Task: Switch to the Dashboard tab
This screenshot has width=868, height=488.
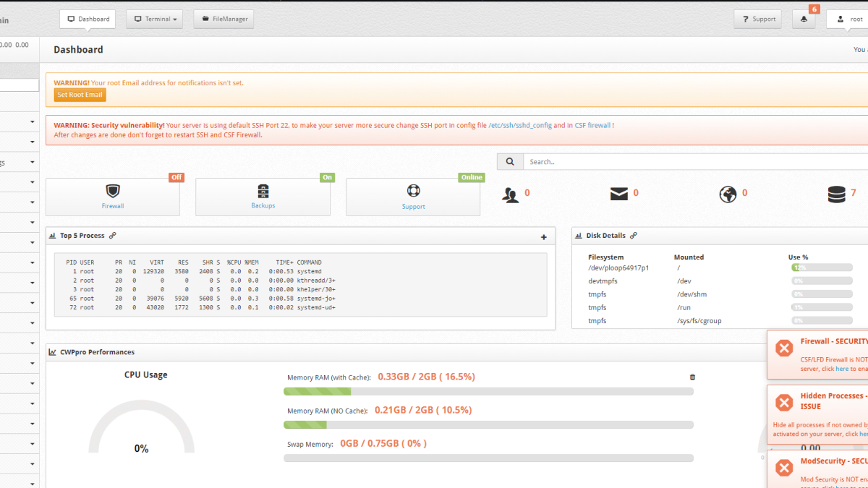Action: pos(88,19)
